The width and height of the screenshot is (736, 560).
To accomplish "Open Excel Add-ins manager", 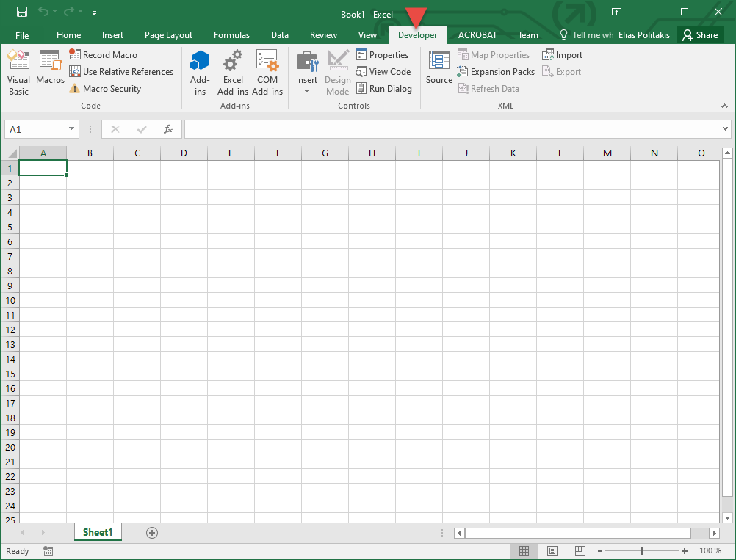I will [233, 73].
